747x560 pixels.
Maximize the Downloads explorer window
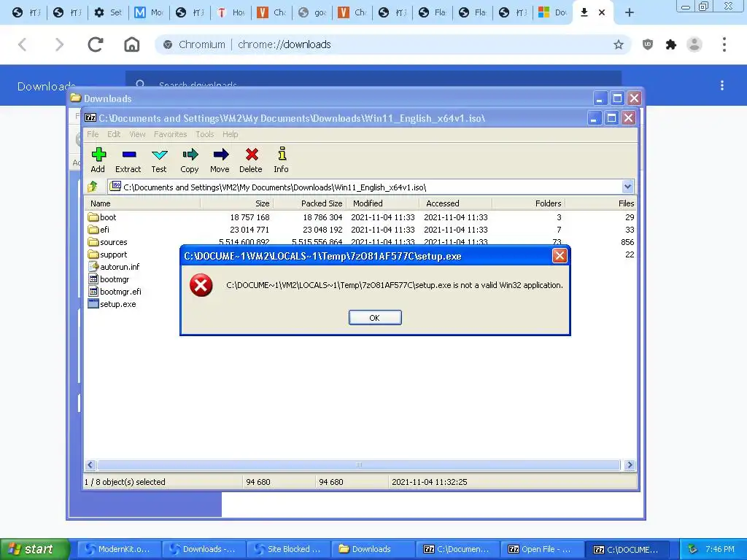click(617, 98)
